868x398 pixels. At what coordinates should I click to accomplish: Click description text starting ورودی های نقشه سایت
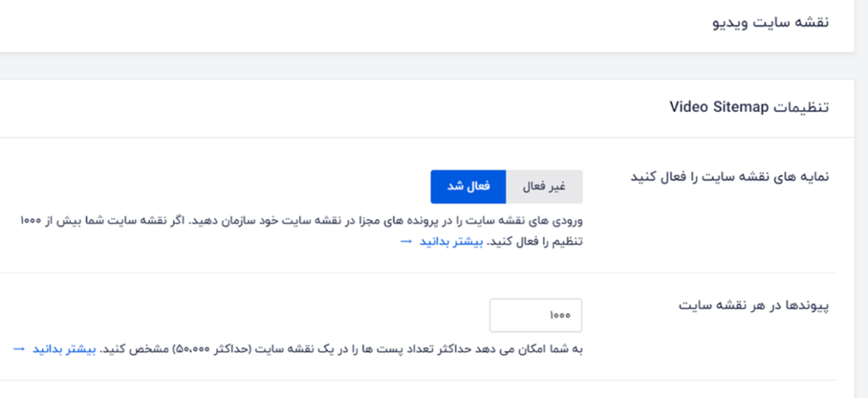tap(301, 221)
